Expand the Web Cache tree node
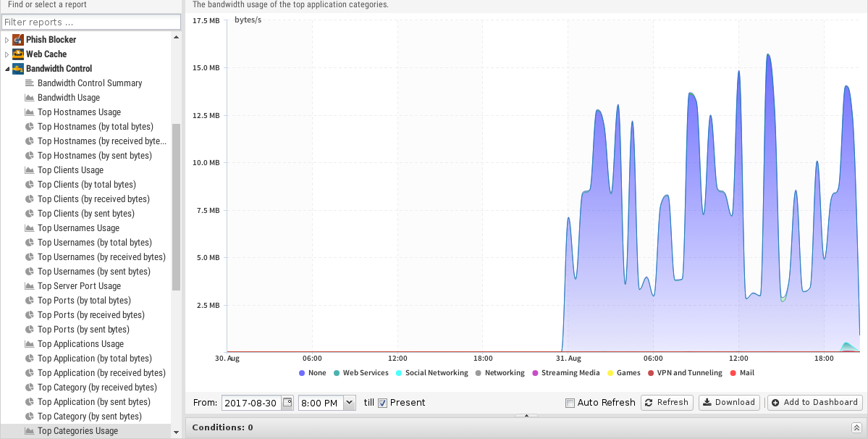Screen dimensions: 868x439 tap(7, 54)
